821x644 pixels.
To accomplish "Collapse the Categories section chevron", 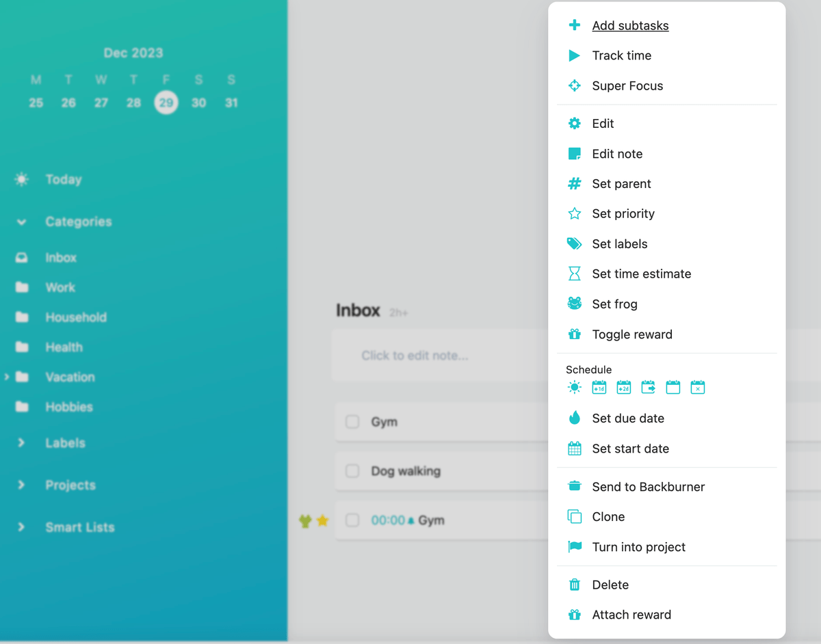I will click(22, 222).
